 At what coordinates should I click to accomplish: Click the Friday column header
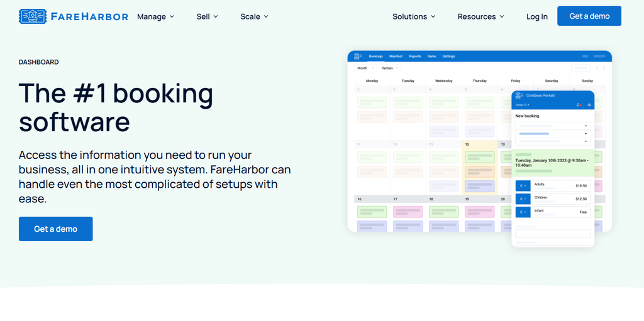click(516, 81)
